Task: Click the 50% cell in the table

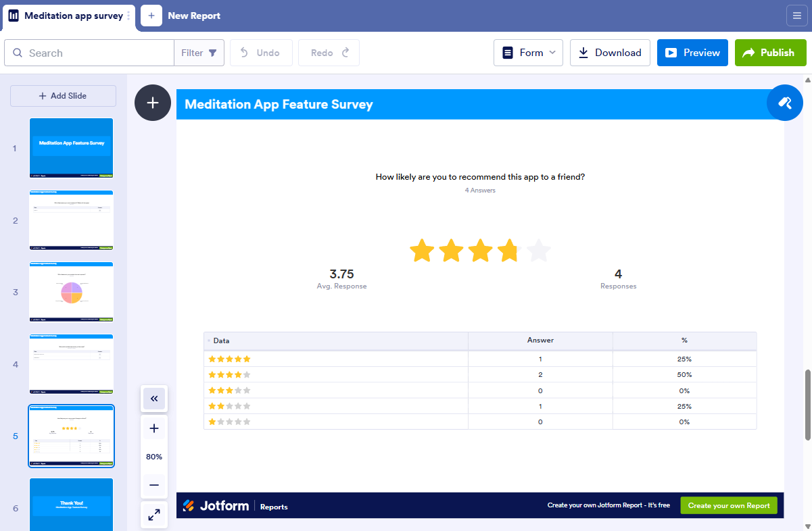Action: click(x=685, y=374)
